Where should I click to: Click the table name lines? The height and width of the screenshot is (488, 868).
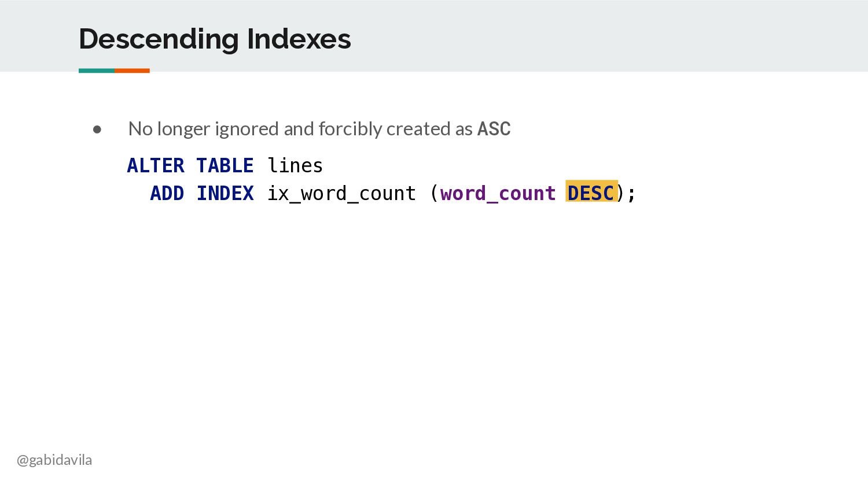click(x=295, y=165)
